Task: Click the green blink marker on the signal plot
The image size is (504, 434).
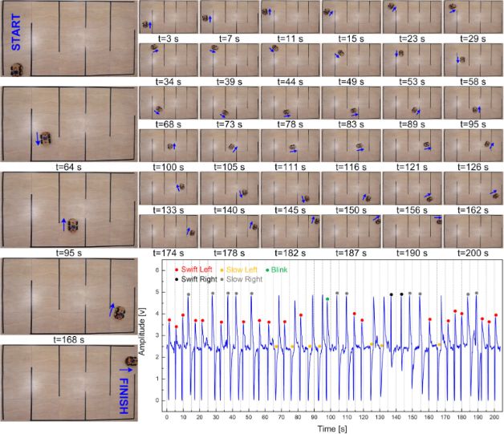Action: [x=327, y=298]
